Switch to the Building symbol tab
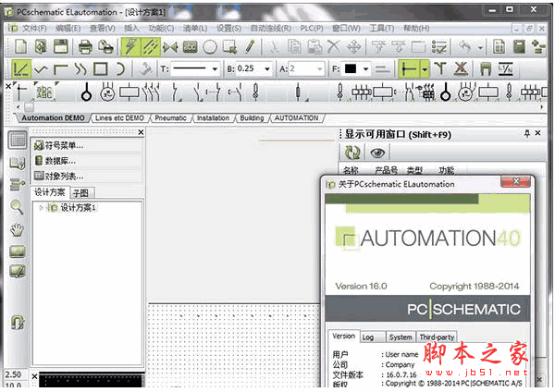This screenshot has width=555, height=392. [252, 118]
